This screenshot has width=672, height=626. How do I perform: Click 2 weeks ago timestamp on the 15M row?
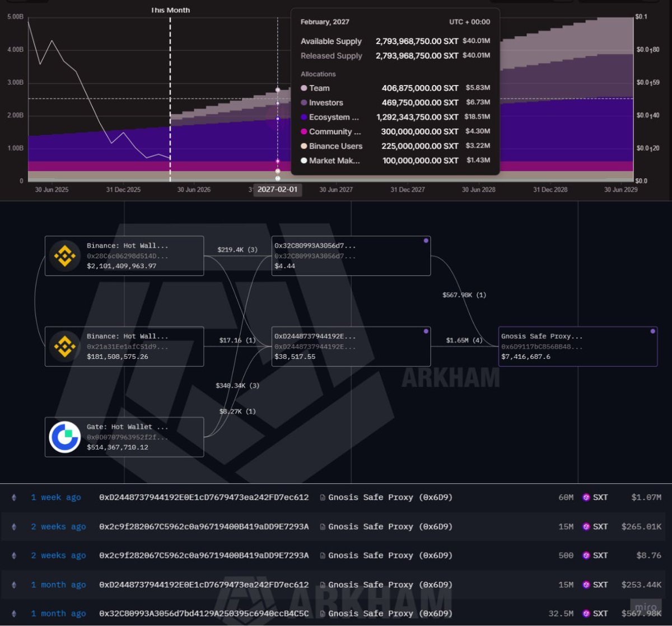59,526
